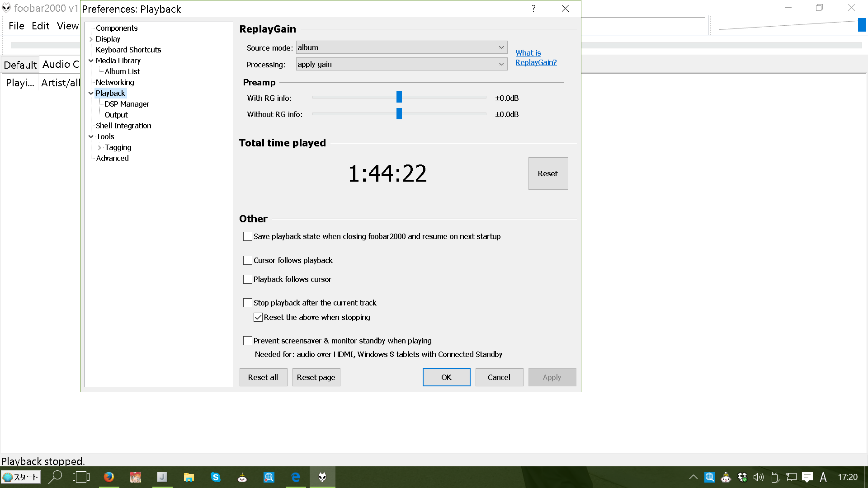The width and height of the screenshot is (868, 488).
Task: Uncheck Reset the above when stopping
Action: [258, 317]
